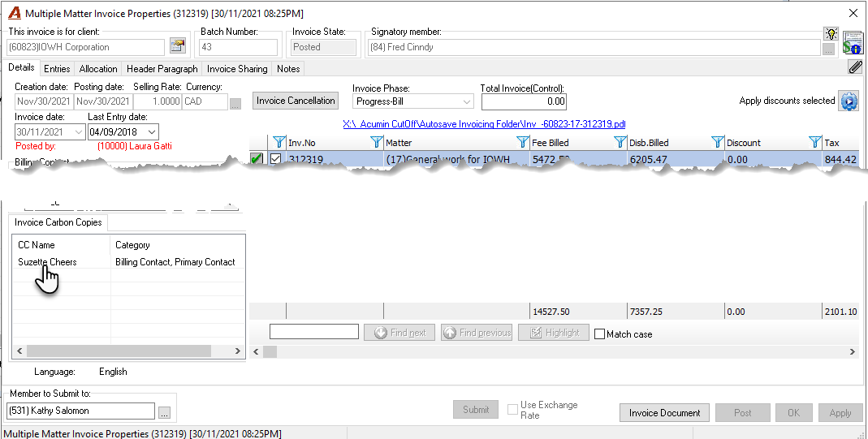This screenshot has width=868, height=439.
Task: Toggle the Use Exchange Rate checkbox
Action: (x=512, y=410)
